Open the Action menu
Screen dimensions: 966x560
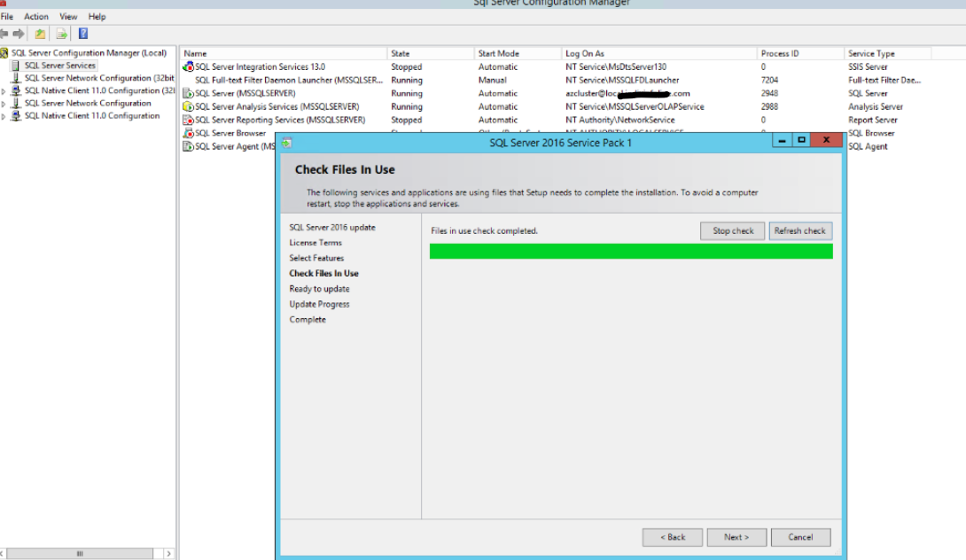35,17
